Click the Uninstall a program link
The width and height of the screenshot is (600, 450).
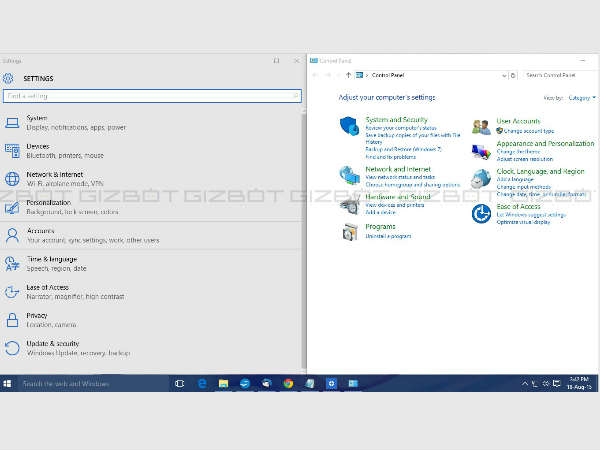click(x=388, y=236)
